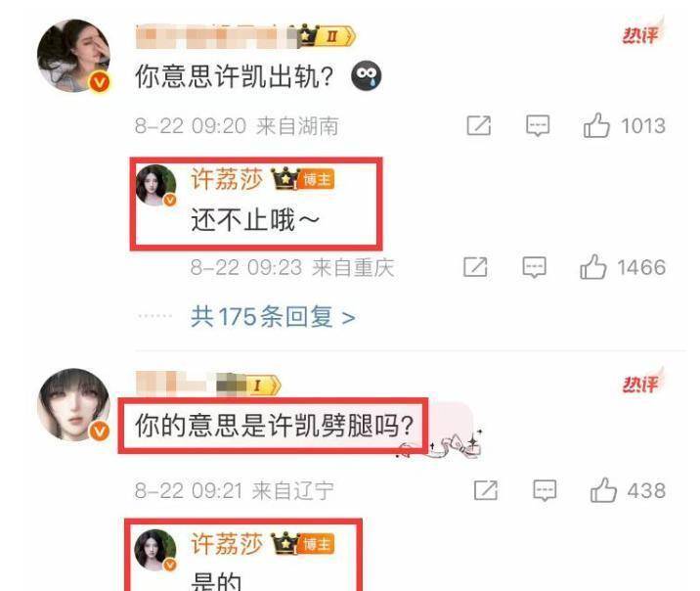Tap 许荔莎 avatar beside 还不止哦 reply
This screenshot has height=591, width=700.
click(x=156, y=185)
